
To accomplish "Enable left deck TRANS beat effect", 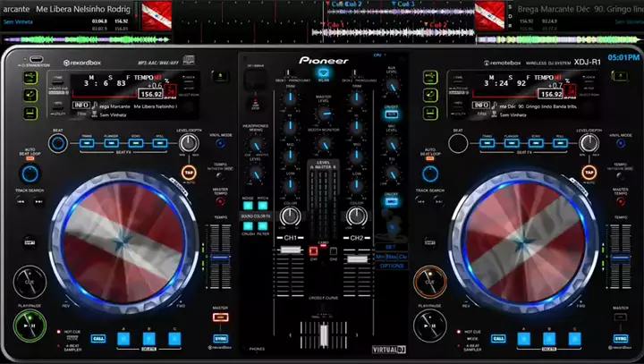I will click(x=87, y=143).
